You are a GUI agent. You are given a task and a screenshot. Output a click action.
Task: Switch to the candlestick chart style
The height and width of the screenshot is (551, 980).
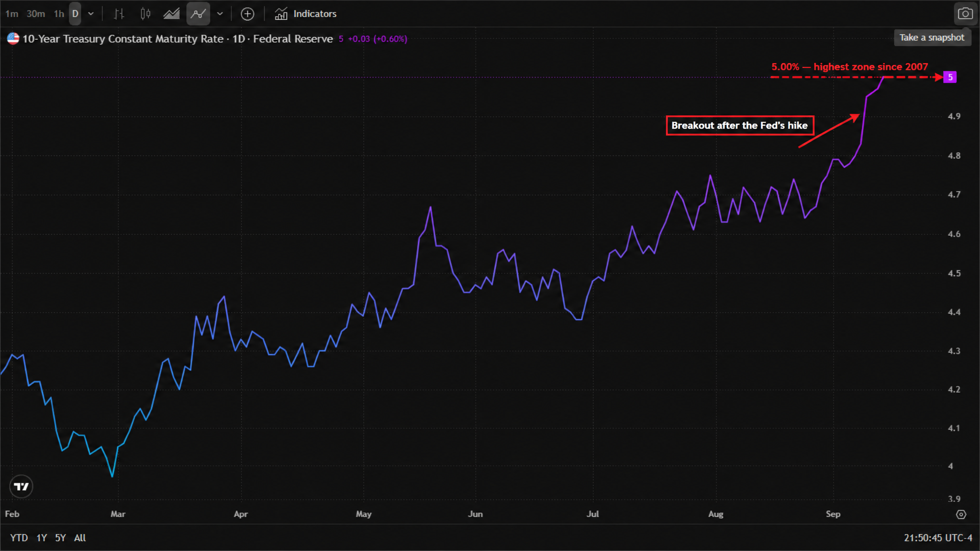tap(145, 14)
